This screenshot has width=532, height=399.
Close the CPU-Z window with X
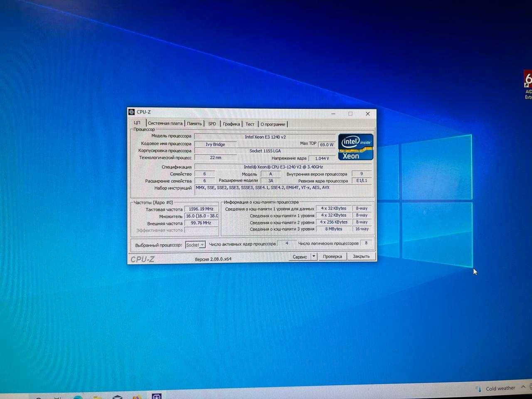tap(367, 113)
